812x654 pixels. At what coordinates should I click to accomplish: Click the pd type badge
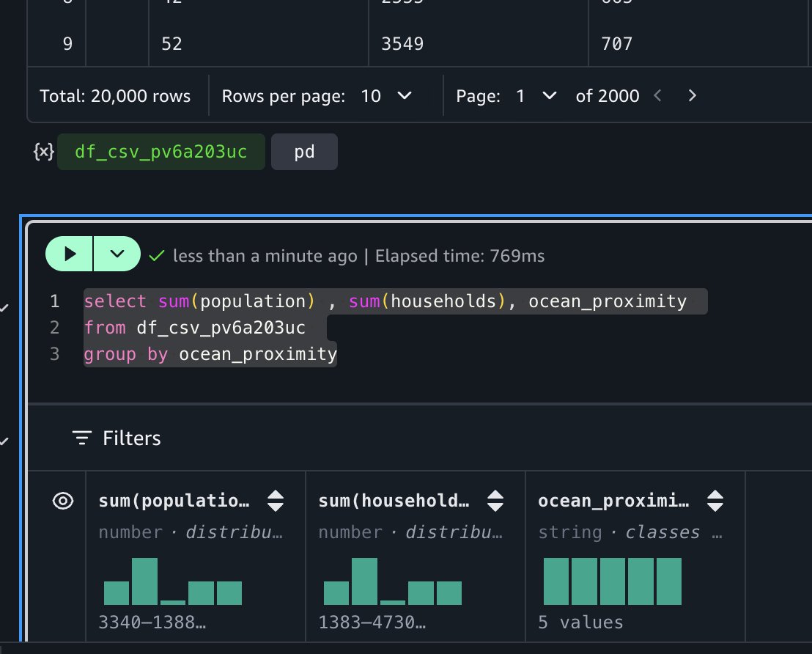304,152
